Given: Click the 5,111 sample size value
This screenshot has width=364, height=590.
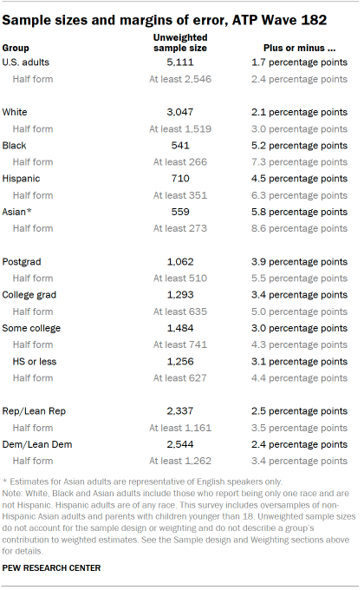Looking at the screenshot, I should click(x=180, y=62).
